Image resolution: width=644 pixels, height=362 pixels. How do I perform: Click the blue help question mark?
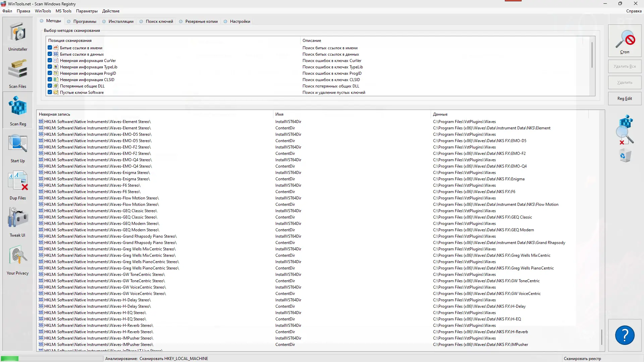point(625,335)
